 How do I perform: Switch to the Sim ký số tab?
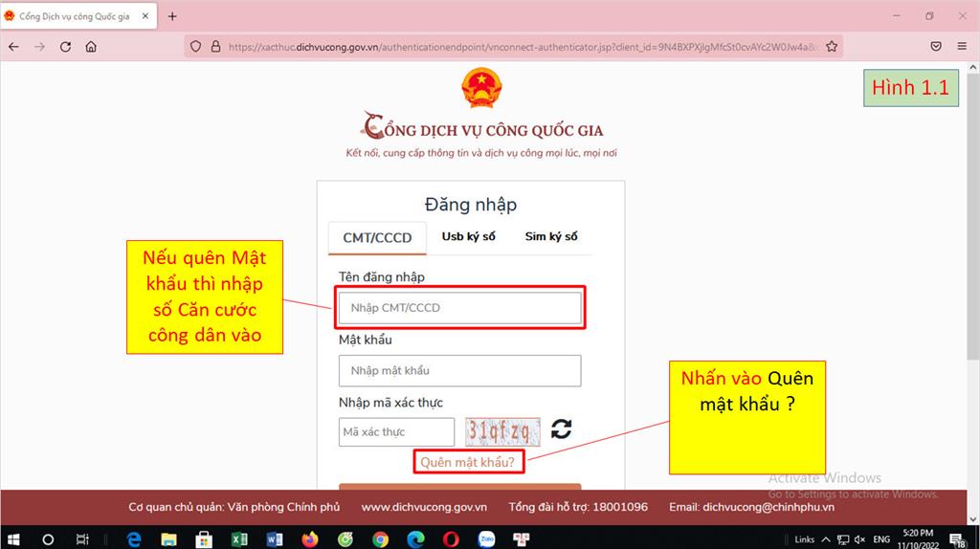tap(551, 236)
